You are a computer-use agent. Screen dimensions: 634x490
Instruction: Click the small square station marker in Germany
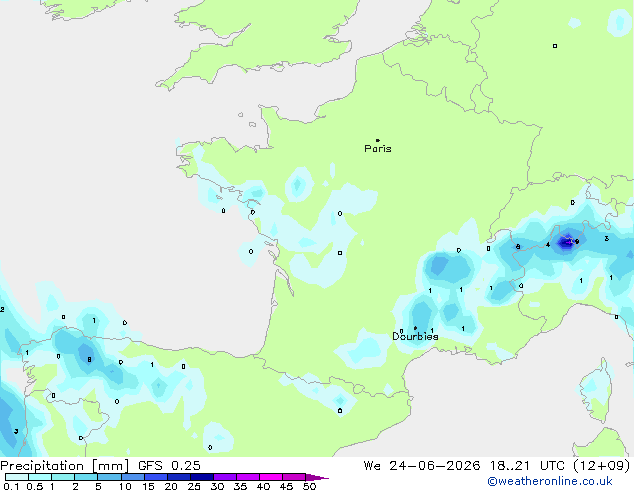click(555, 46)
